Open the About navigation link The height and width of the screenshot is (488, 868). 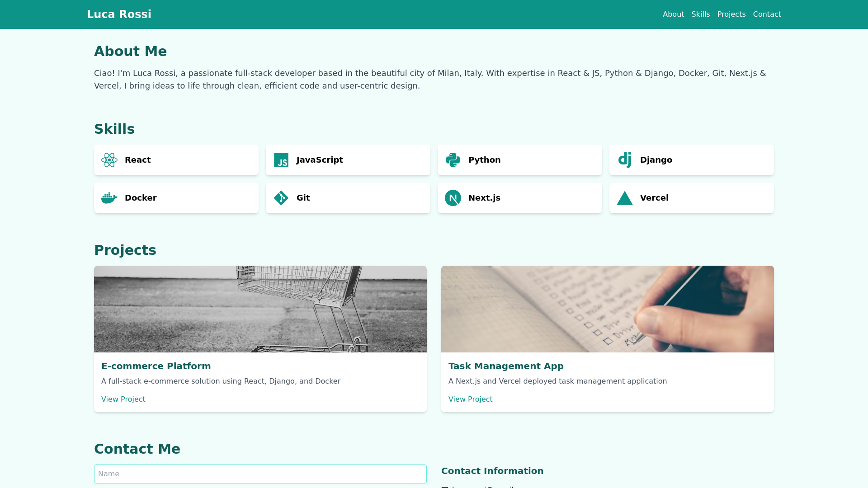(x=673, y=14)
